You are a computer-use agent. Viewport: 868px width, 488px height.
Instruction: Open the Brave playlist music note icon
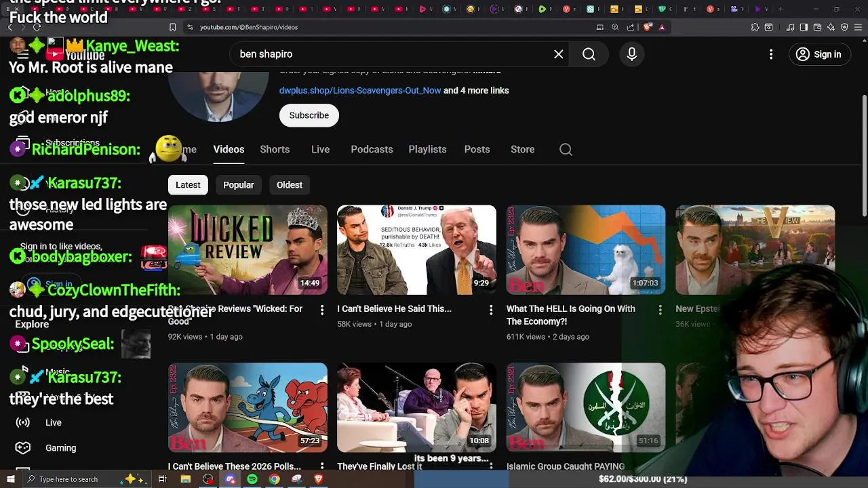pos(791,27)
